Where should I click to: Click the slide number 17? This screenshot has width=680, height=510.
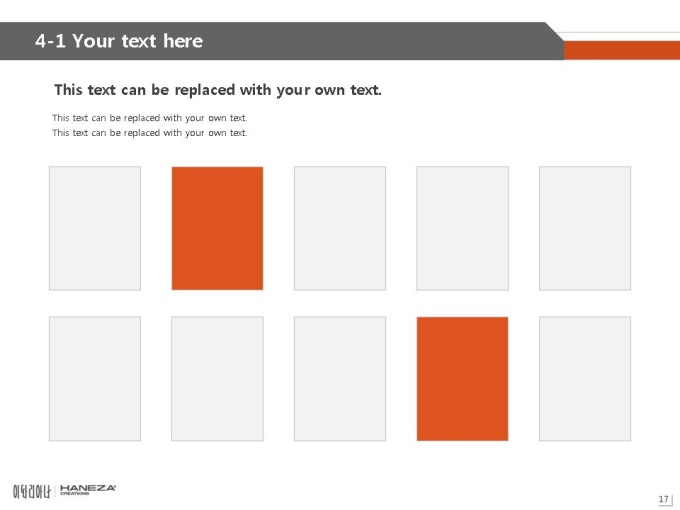664,499
